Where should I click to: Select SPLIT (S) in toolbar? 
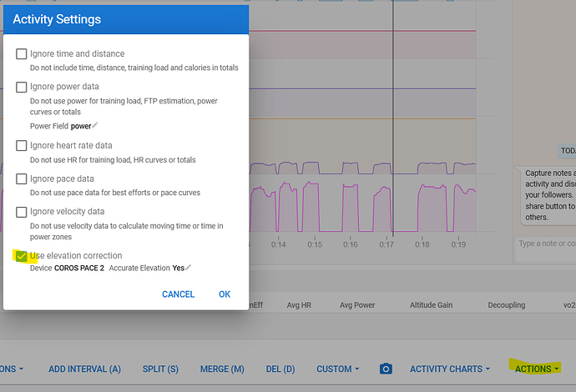point(160,369)
